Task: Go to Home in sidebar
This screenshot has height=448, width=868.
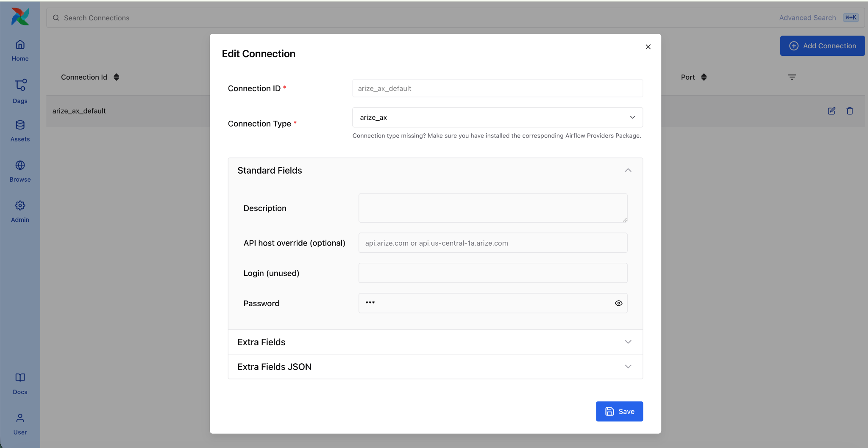Action: (x=20, y=50)
